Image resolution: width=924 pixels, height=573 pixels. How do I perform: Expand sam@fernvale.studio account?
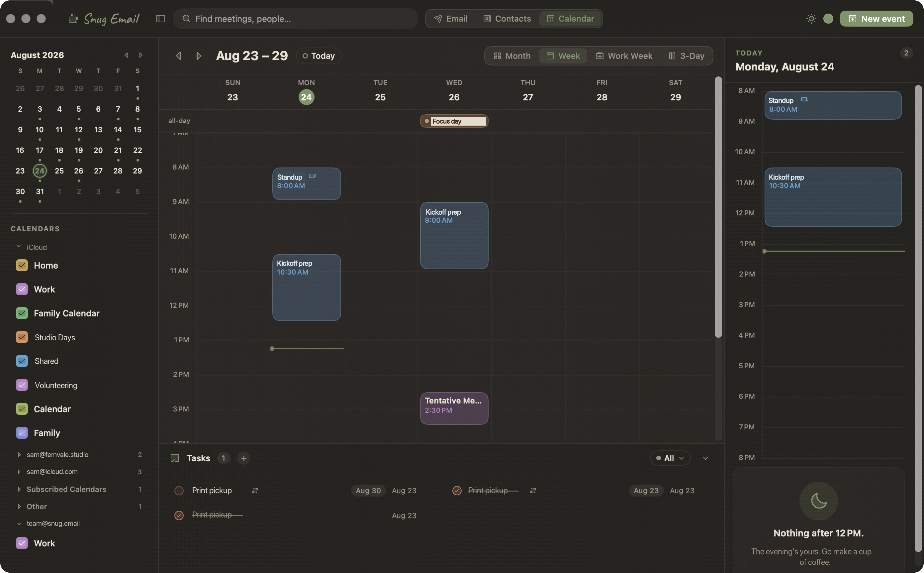19,454
